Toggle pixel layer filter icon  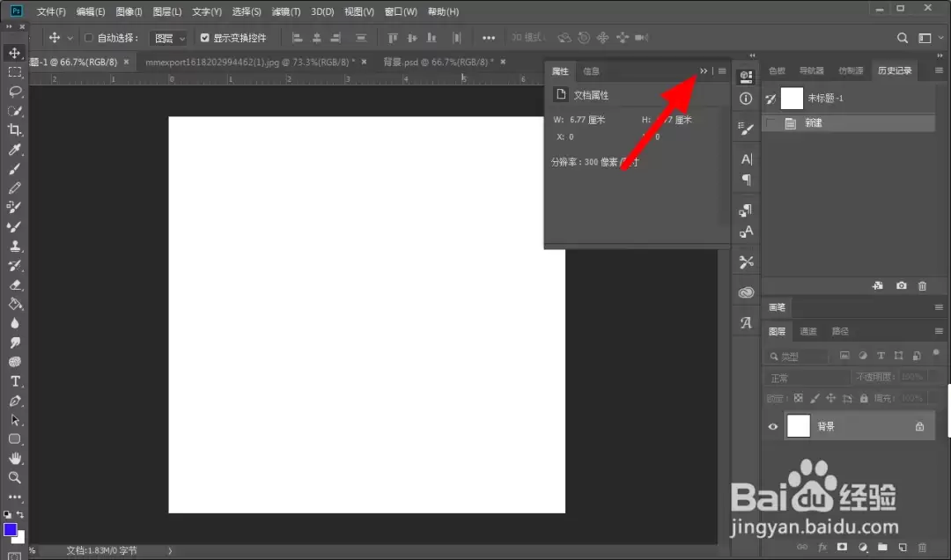pos(844,356)
